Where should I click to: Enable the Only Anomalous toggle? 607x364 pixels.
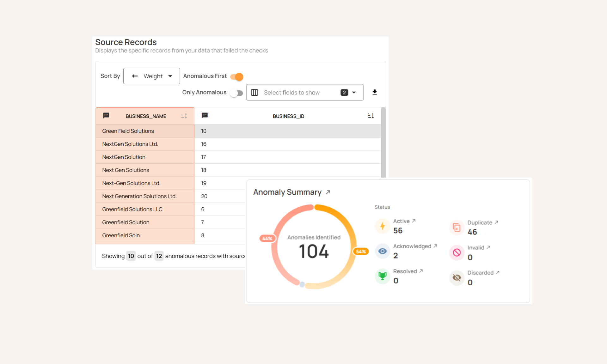pyautogui.click(x=236, y=93)
